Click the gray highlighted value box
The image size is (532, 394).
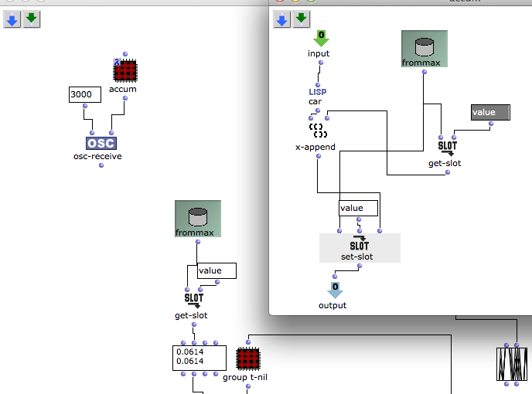click(490, 112)
